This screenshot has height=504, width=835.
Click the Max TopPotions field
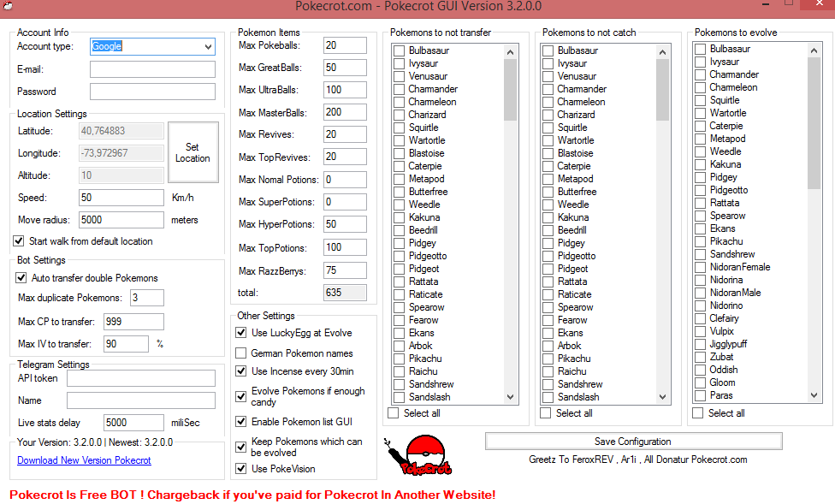click(345, 247)
